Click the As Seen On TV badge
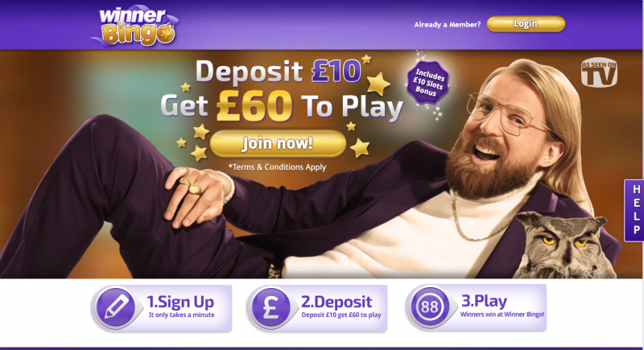The image size is (644, 350). point(599,72)
